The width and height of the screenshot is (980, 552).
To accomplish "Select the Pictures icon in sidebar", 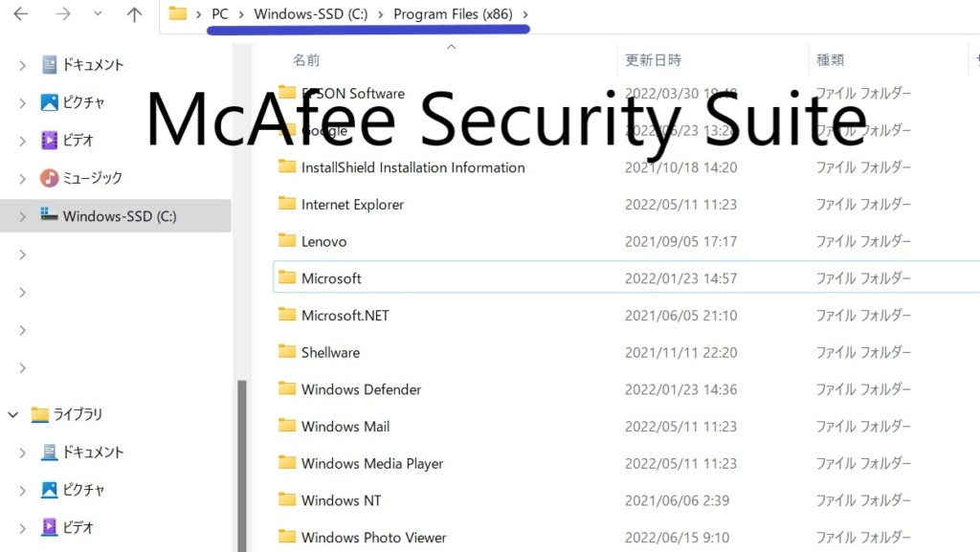I will 50,102.
